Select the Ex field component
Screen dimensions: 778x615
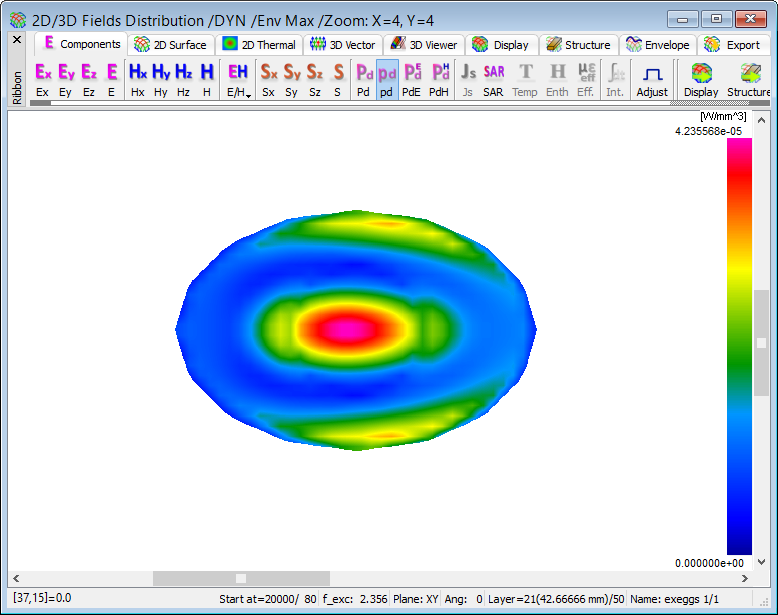[x=43, y=79]
